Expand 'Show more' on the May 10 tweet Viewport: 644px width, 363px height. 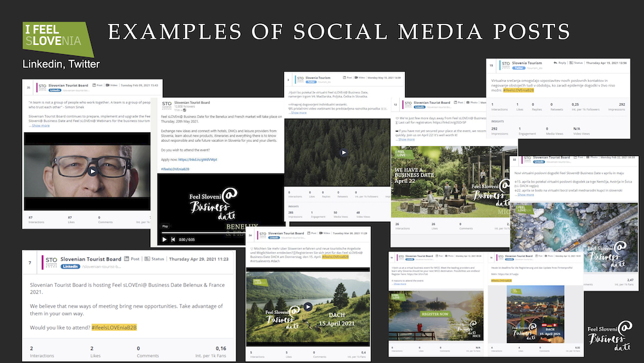[x=298, y=113]
